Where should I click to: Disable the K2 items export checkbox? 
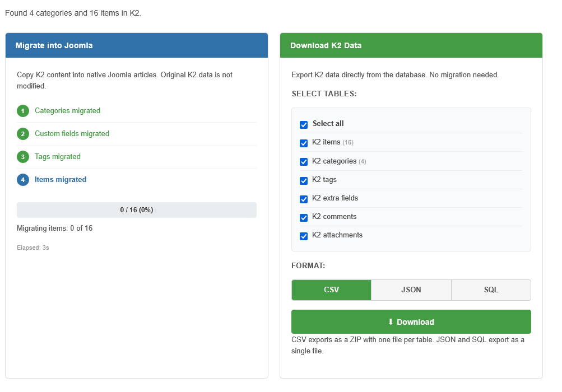pyautogui.click(x=304, y=143)
